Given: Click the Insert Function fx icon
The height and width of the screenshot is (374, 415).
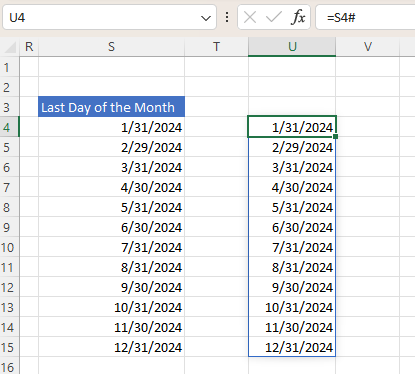Looking at the screenshot, I should point(298,17).
